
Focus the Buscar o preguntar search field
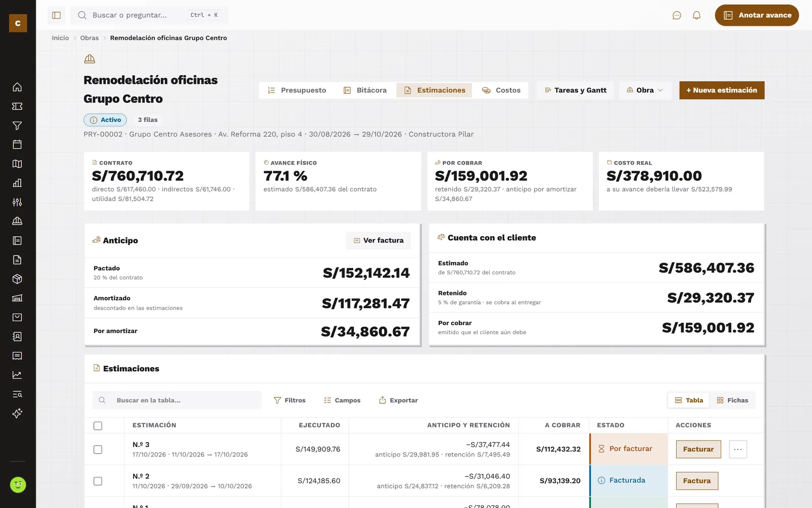149,15
